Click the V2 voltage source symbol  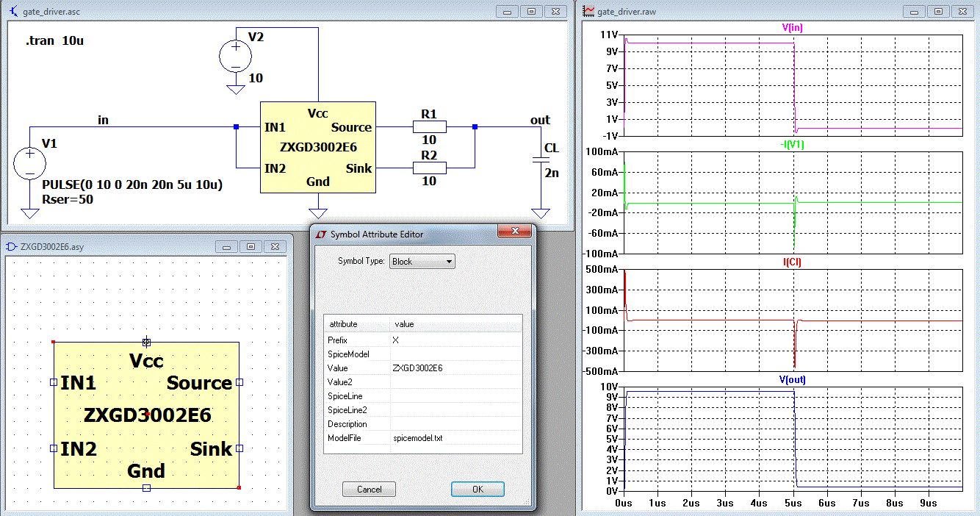pos(236,57)
